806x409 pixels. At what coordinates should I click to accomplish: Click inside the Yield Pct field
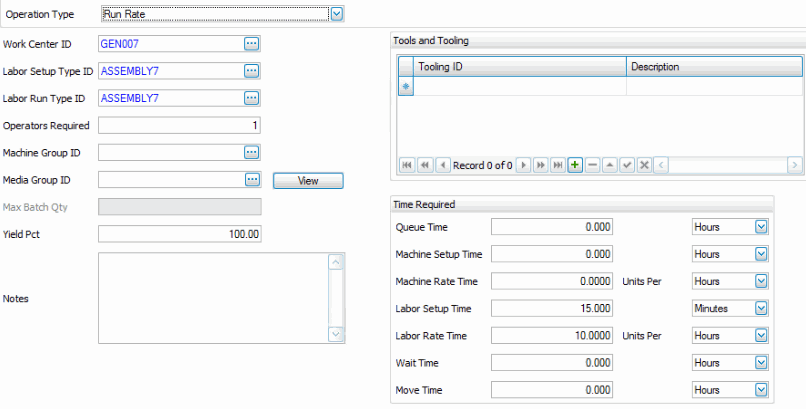pyautogui.click(x=180, y=234)
